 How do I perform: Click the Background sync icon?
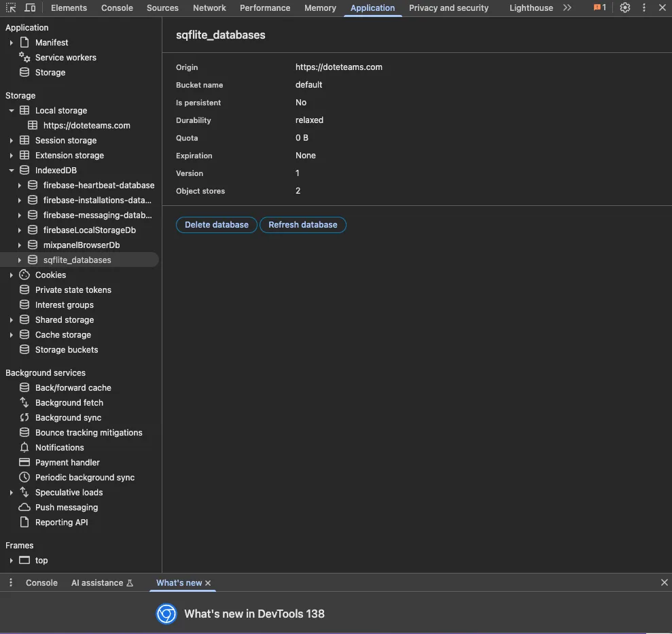24,417
